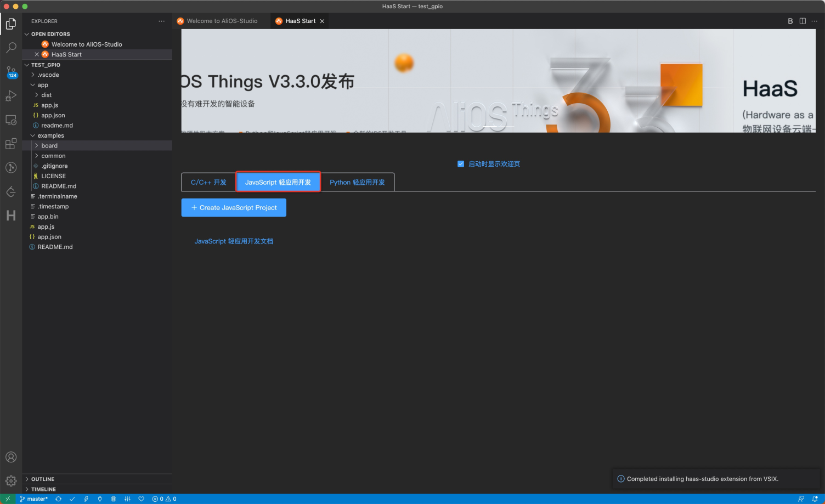
Task: Click the lightning bolt burn icon in status bar
Action: pyautogui.click(x=86, y=499)
